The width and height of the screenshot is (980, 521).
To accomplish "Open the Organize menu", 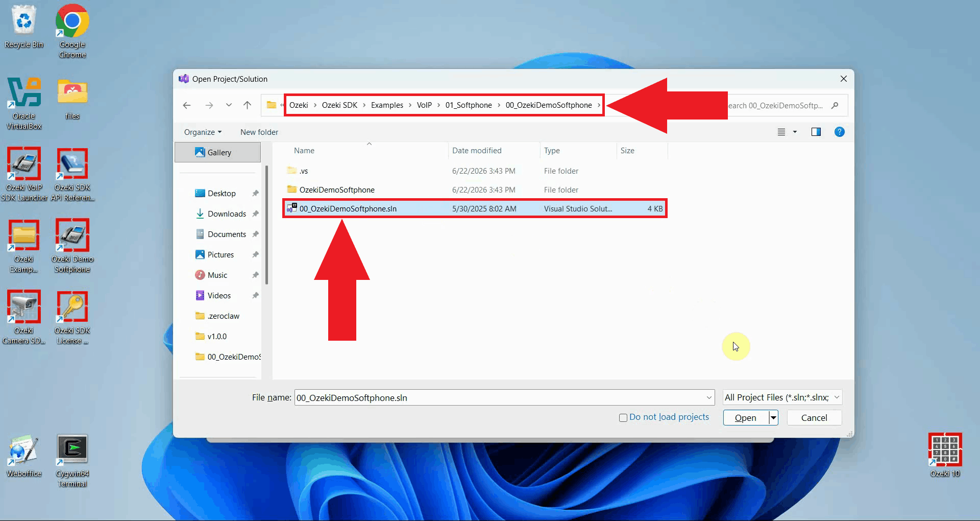I will (x=203, y=132).
